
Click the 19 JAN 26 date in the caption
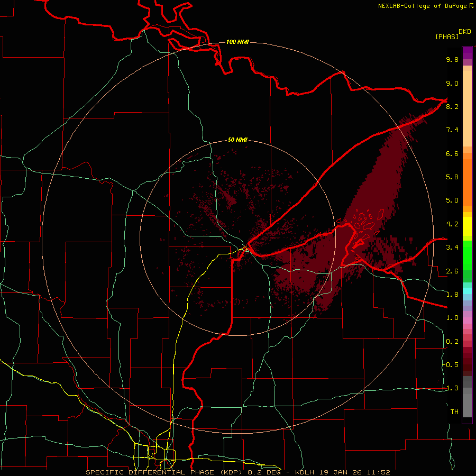[340, 472]
